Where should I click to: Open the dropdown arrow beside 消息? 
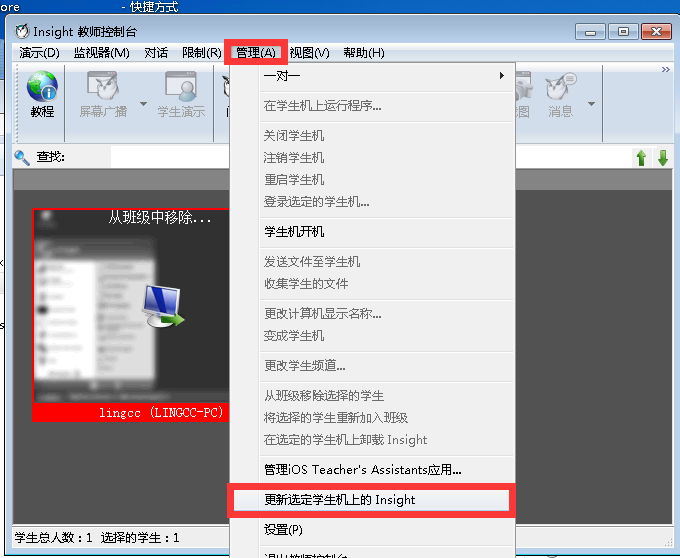coord(591,103)
